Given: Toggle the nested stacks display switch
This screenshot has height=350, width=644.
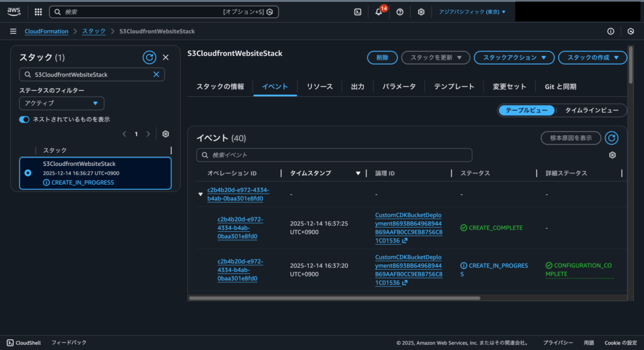Looking at the screenshot, I should tap(25, 119).
